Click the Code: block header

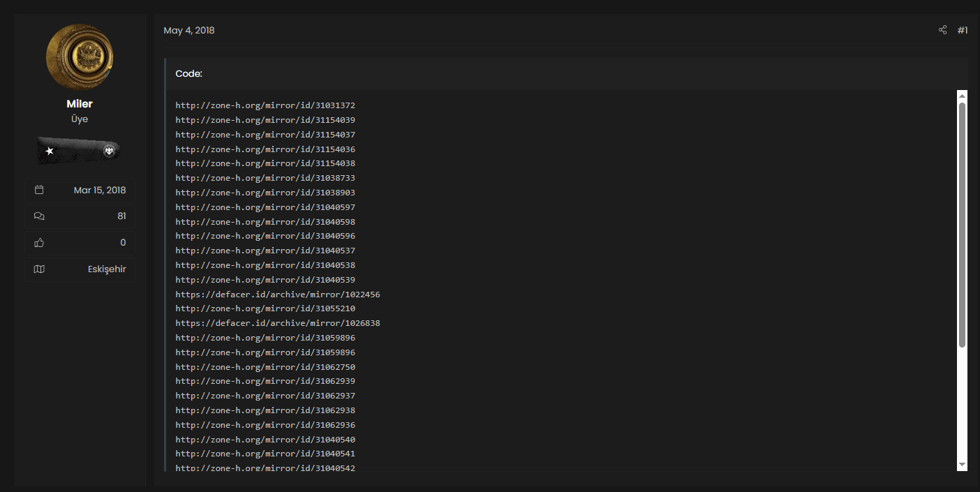coord(188,74)
